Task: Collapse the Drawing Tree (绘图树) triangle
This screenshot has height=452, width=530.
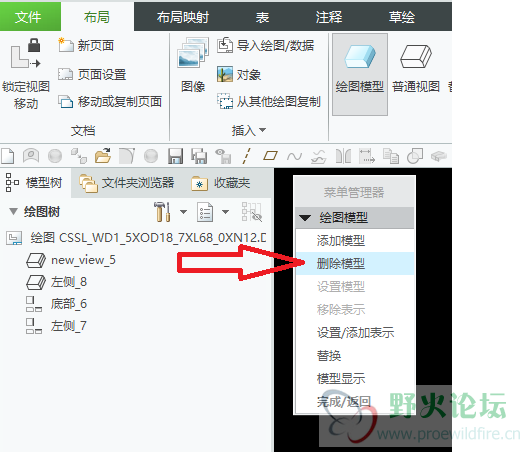Action: [x=13, y=212]
